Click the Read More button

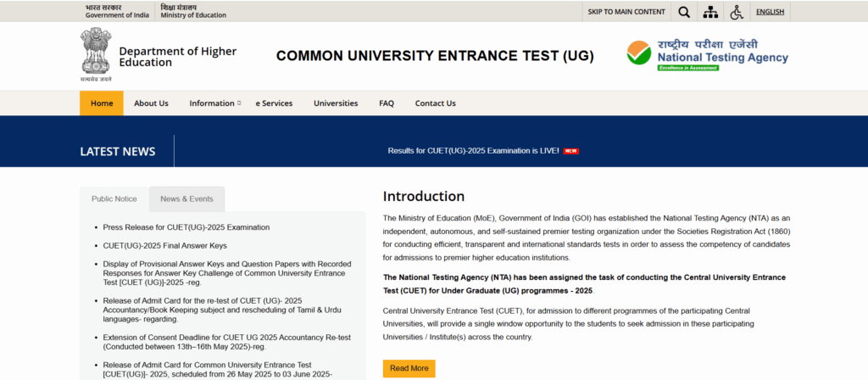(x=409, y=368)
